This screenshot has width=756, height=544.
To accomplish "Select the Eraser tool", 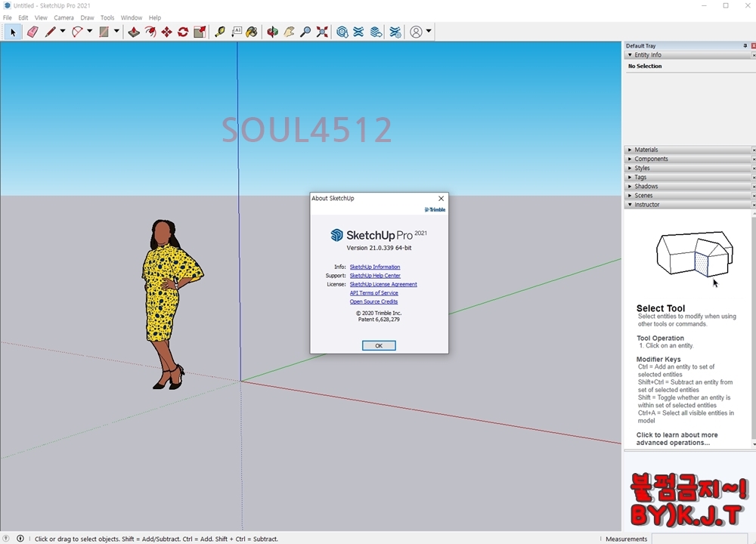I will [x=32, y=32].
